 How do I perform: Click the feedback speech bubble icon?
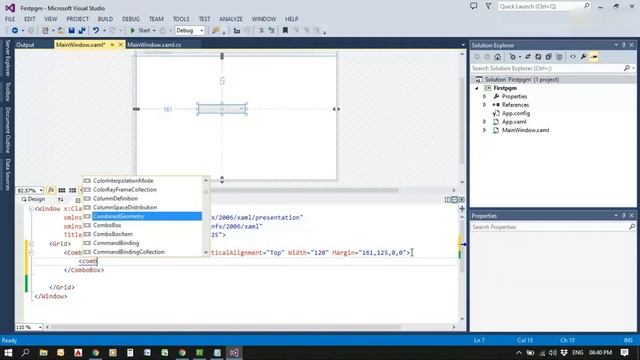click(x=473, y=6)
